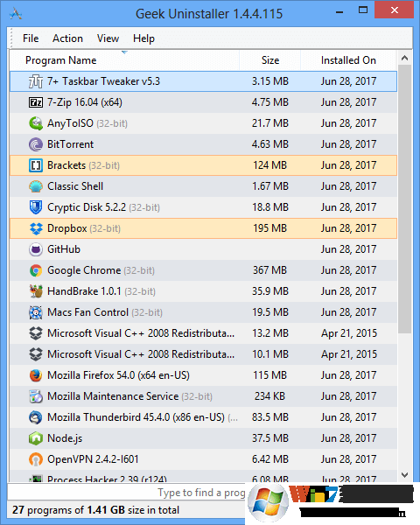Click the vertical scrollbar thumb

[404, 199]
